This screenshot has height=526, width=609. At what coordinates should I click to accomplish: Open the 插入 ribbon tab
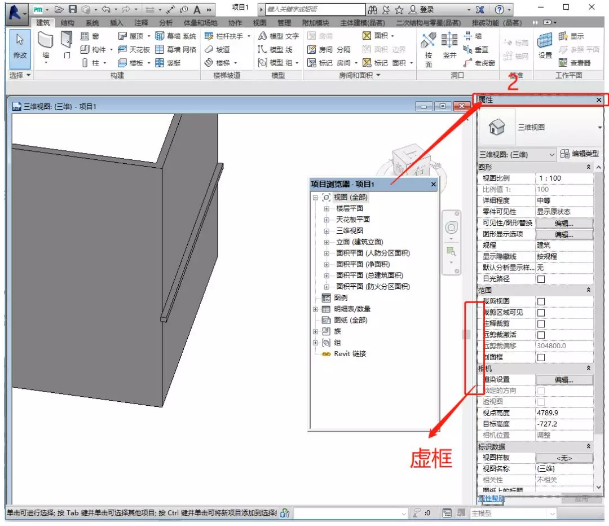(x=116, y=23)
